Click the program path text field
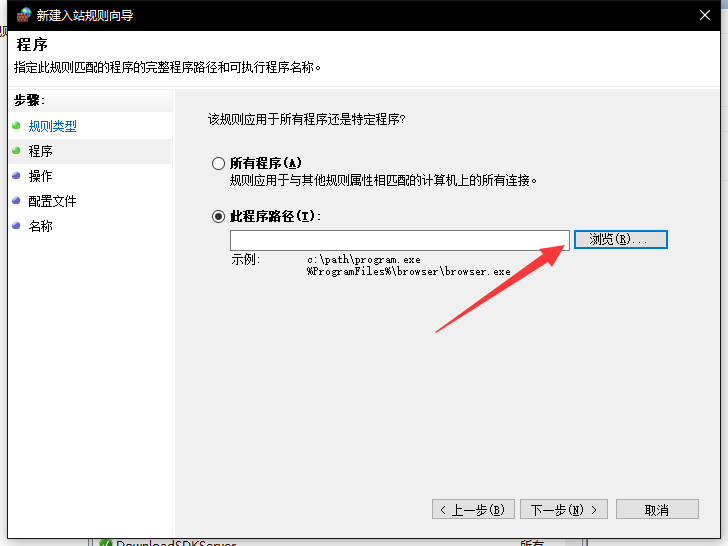728x546 pixels. pyautogui.click(x=399, y=240)
